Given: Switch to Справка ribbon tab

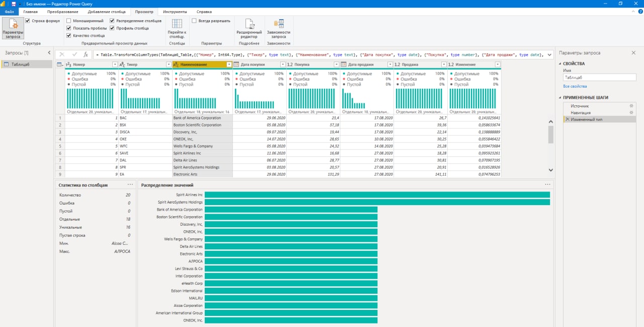Looking at the screenshot, I should point(204,11).
